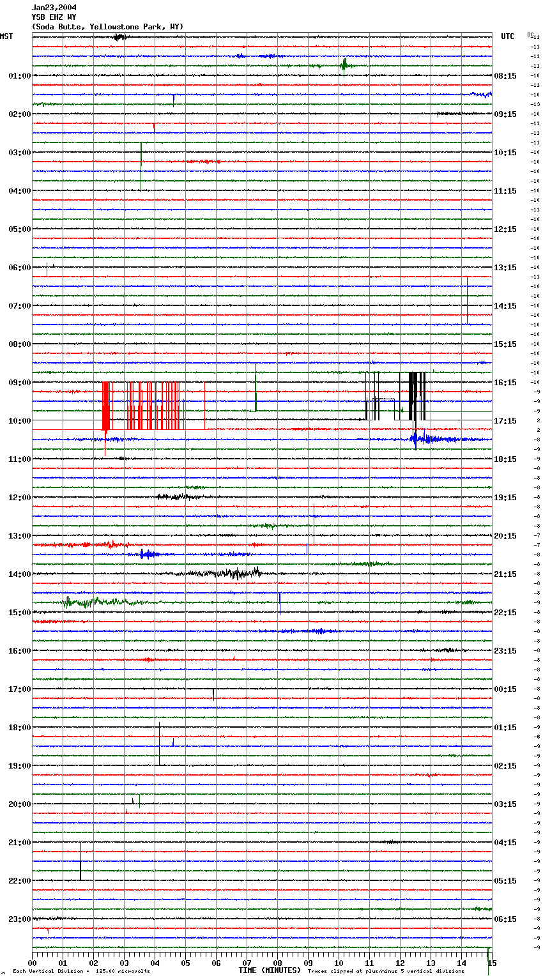Select the station code YSB EHZ WY
Image resolution: width=543 pixels, height=980 pixels.
[54, 17]
